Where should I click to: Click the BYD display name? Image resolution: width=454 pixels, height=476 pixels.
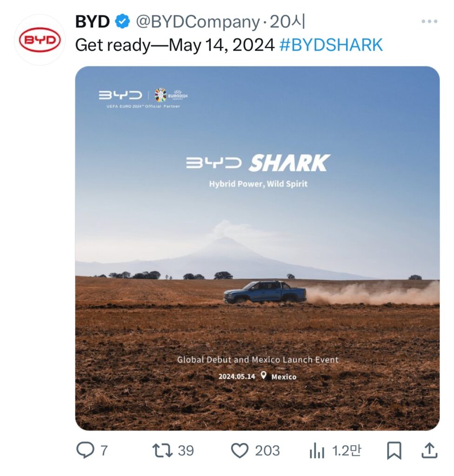pos(92,22)
